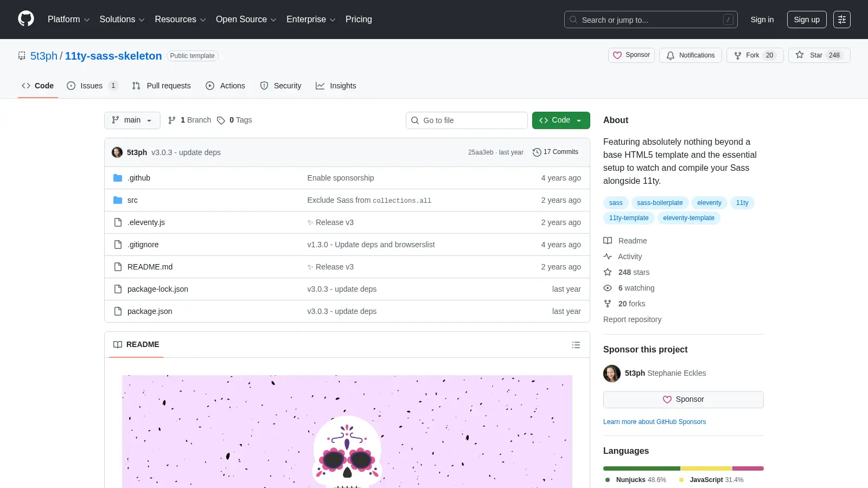The height and width of the screenshot is (488, 868).
Task: Focus the Go to file input
Action: [x=467, y=120]
